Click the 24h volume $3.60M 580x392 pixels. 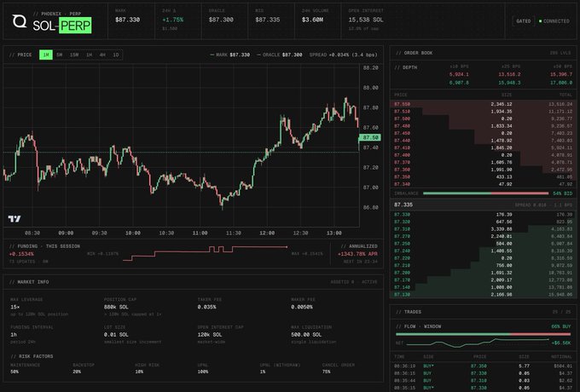pos(312,20)
